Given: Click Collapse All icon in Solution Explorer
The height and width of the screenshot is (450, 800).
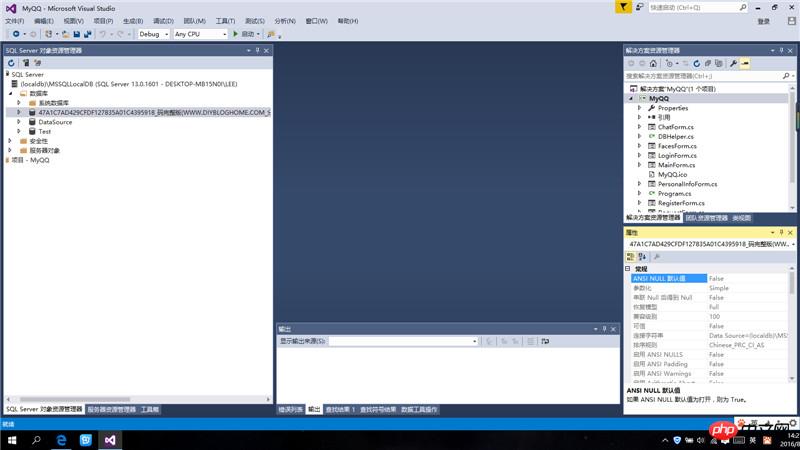Looking at the screenshot, I should coord(708,63).
